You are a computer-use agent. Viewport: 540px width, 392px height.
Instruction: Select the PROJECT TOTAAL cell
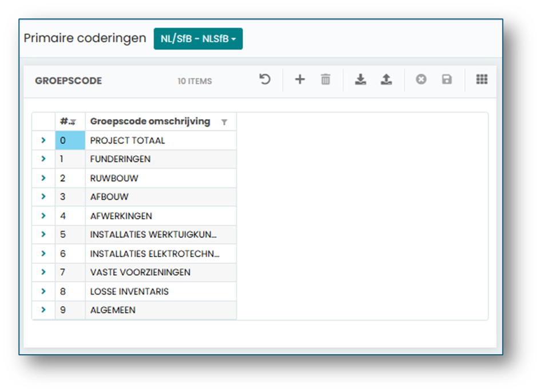click(x=161, y=140)
